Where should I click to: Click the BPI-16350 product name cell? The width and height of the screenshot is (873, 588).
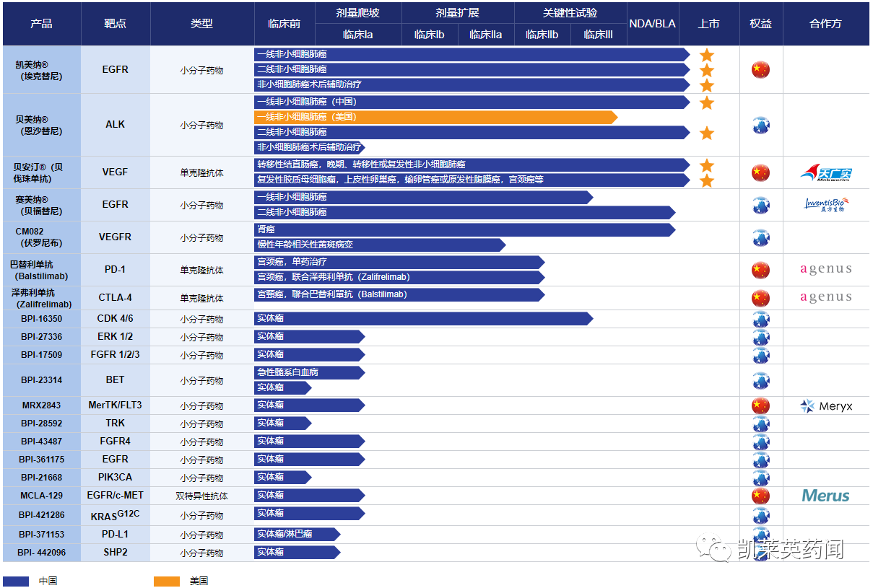tap(41, 319)
